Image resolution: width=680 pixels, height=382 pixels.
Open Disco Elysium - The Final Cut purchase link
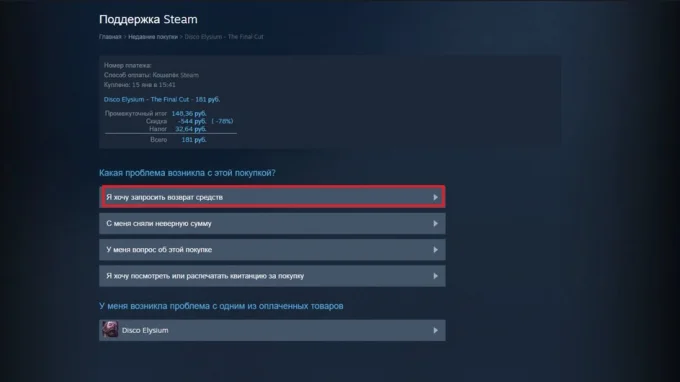pyautogui.click(x=162, y=99)
